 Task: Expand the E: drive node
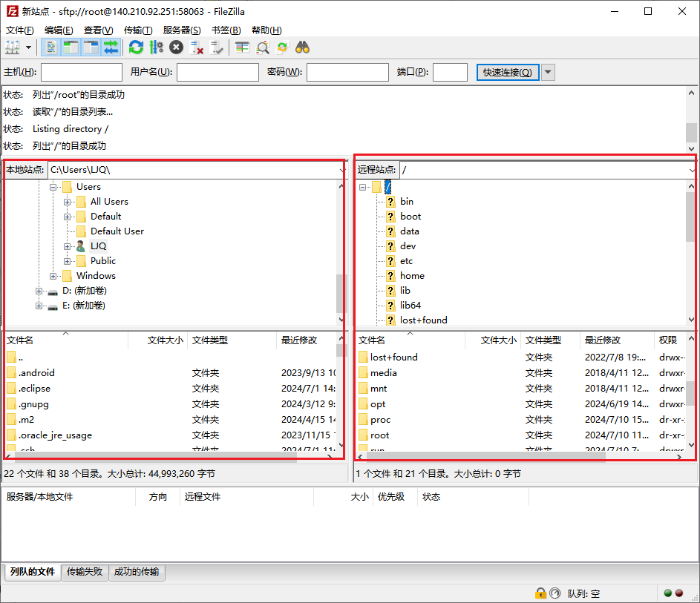click(x=39, y=306)
